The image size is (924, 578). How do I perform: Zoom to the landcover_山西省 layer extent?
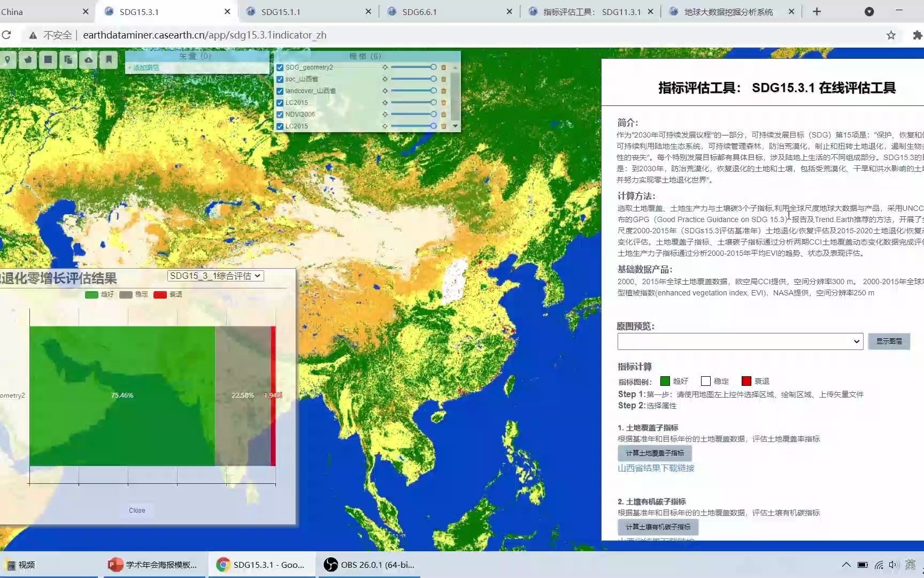[384, 91]
